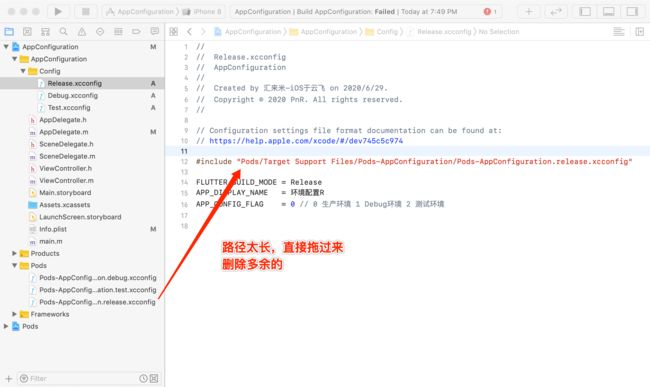
Task: Show the Source Control navigator
Action: tap(27, 31)
